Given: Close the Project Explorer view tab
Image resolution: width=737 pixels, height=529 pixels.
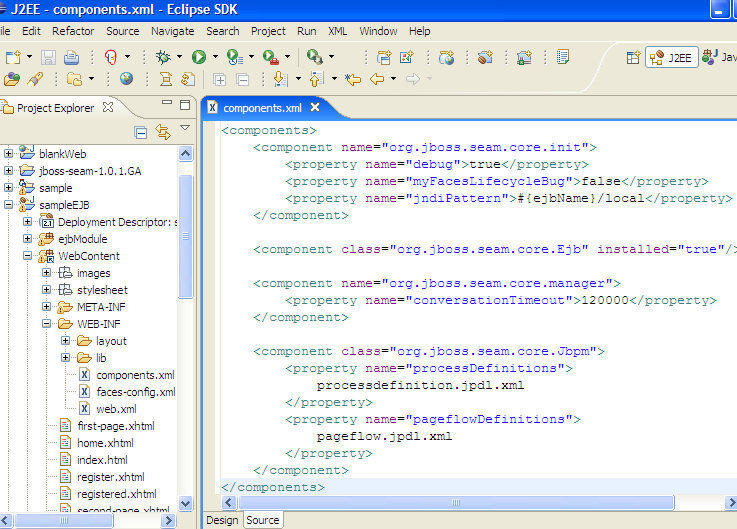Looking at the screenshot, I should point(108,107).
